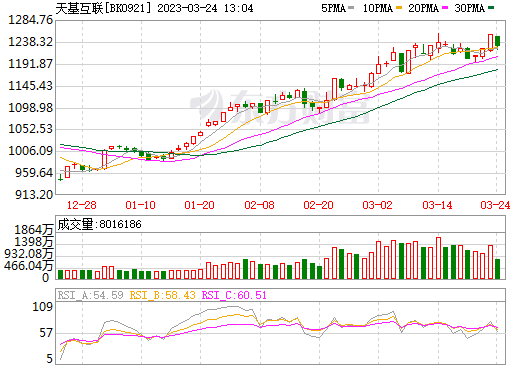Select the 03-02 date on the axis

[378, 205]
